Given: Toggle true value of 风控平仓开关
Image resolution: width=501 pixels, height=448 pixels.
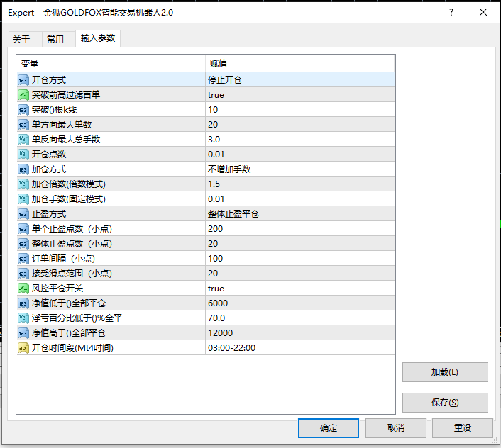Looking at the screenshot, I should tap(299, 289).
